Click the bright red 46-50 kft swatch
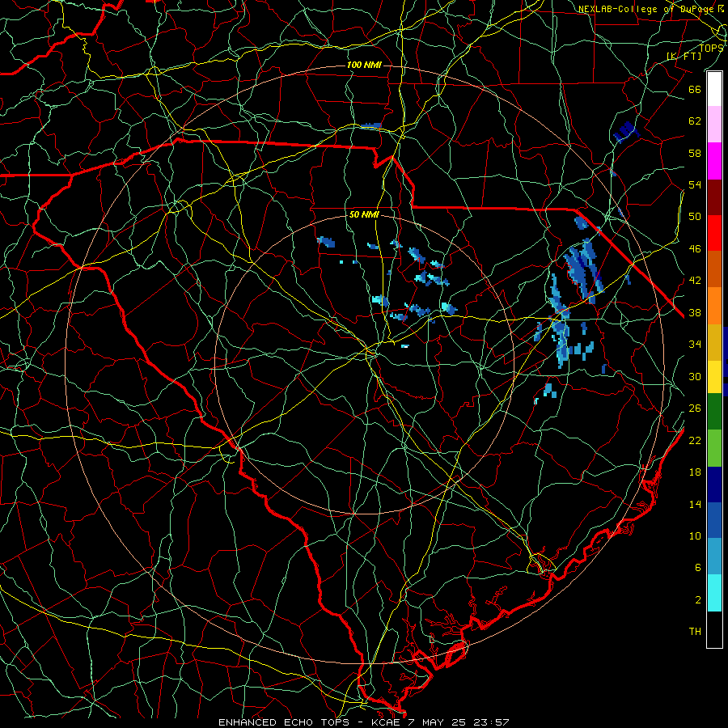The image size is (728, 728). click(714, 234)
